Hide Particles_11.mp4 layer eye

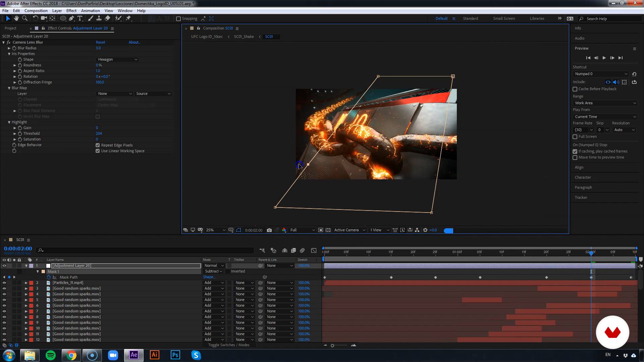[x=4, y=283]
